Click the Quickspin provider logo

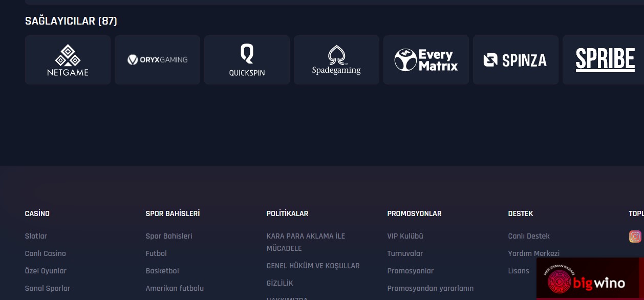[247, 60]
